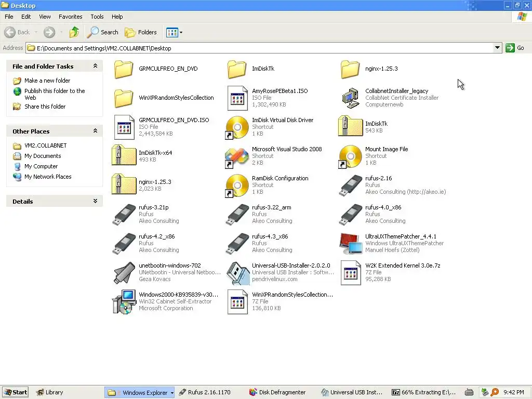This screenshot has height=399, width=532.
Task: Click the Forward navigation button
Action: [49, 32]
